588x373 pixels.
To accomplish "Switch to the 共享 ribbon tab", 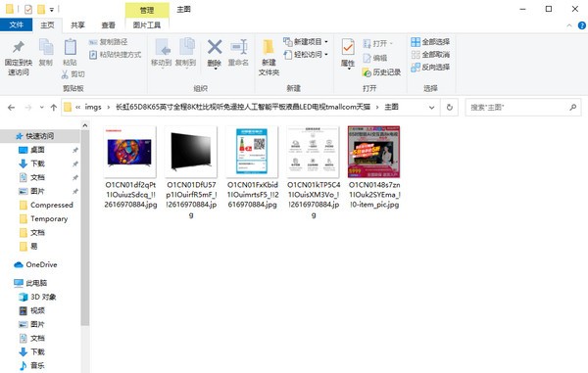I will tap(77, 25).
